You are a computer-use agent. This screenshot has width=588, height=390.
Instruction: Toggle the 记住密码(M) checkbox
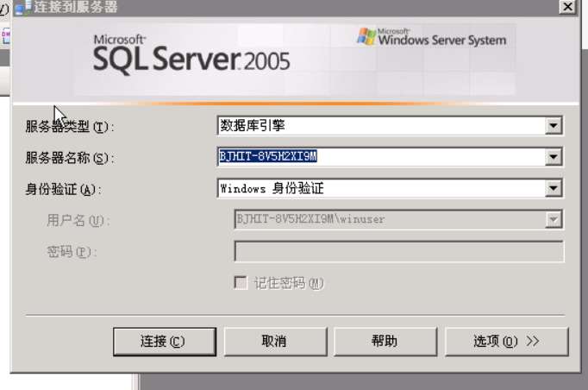pos(241,283)
